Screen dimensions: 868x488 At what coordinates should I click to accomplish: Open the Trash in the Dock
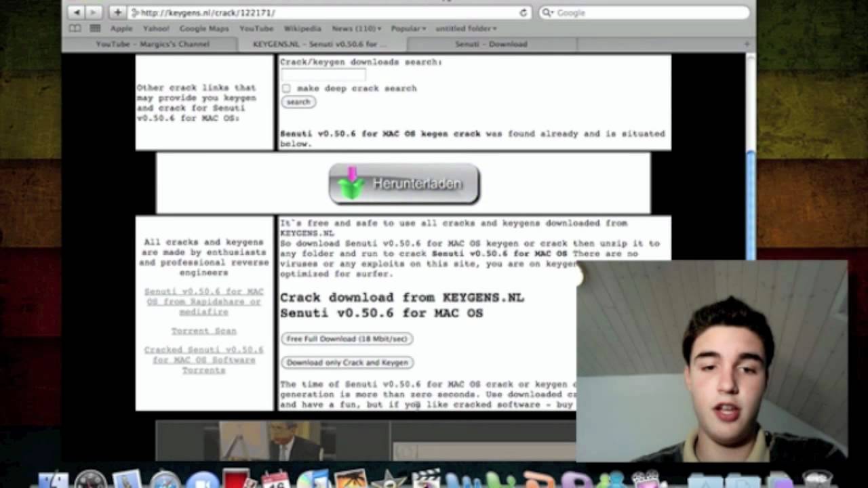816,480
